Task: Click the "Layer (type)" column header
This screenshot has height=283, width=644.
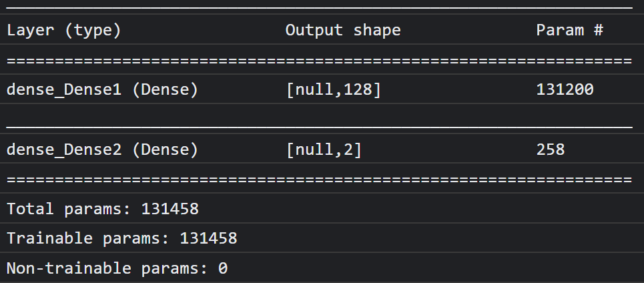Action: click(63, 30)
